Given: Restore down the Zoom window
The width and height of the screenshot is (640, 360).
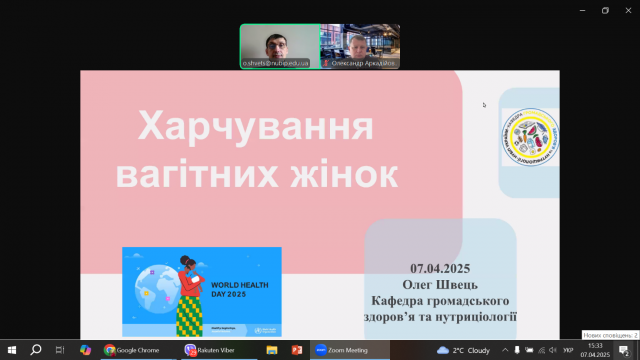Looking at the screenshot, I should (605, 11).
